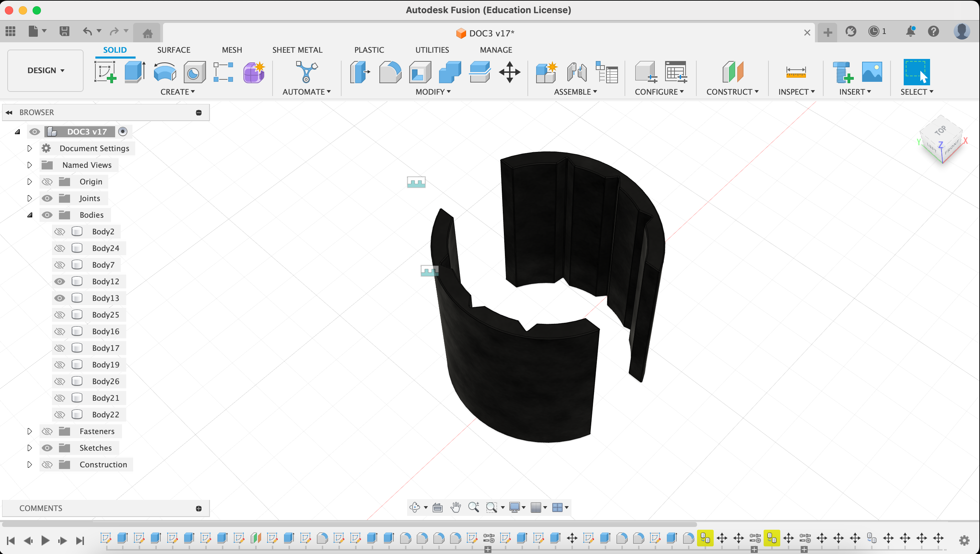Open the DESIGN workspace dropdown

(45, 70)
